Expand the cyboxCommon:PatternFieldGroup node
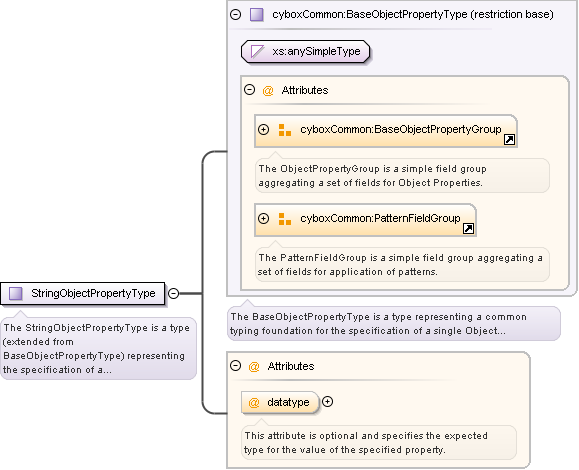579x470 pixels. (263, 219)
